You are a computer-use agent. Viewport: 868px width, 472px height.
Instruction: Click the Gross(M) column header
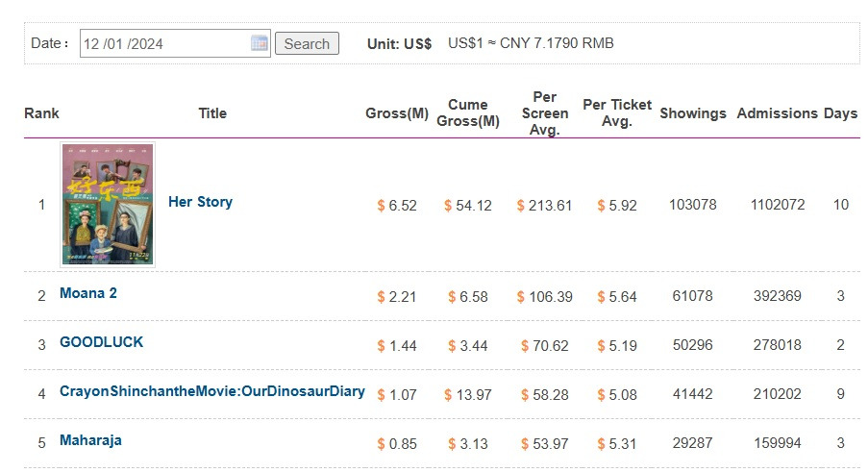click(x=397, y=113)
